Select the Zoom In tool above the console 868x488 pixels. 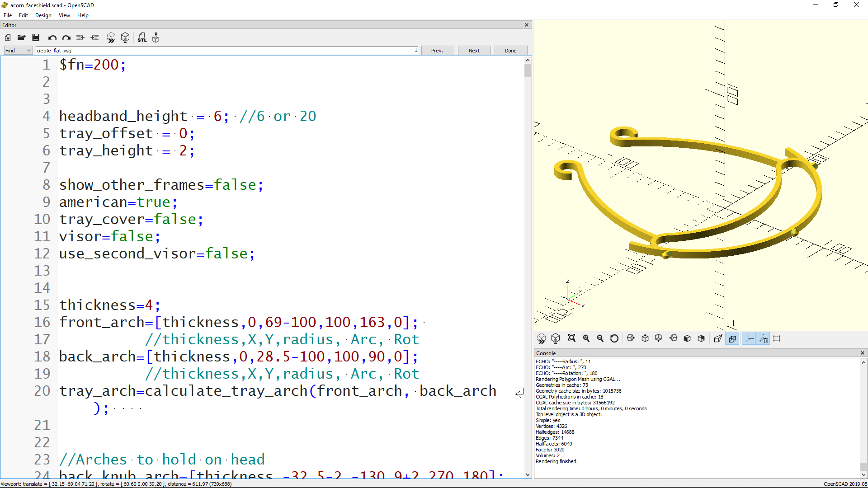coord(586,338)
